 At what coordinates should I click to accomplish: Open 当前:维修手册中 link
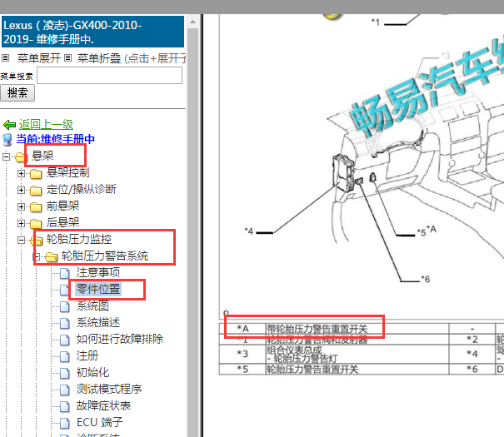click(55, 139)
